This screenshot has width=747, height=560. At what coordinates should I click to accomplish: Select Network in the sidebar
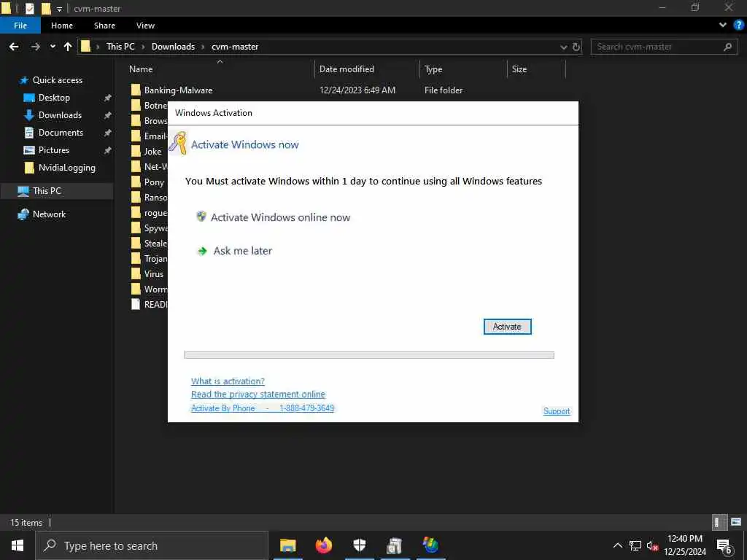[49, 214]
